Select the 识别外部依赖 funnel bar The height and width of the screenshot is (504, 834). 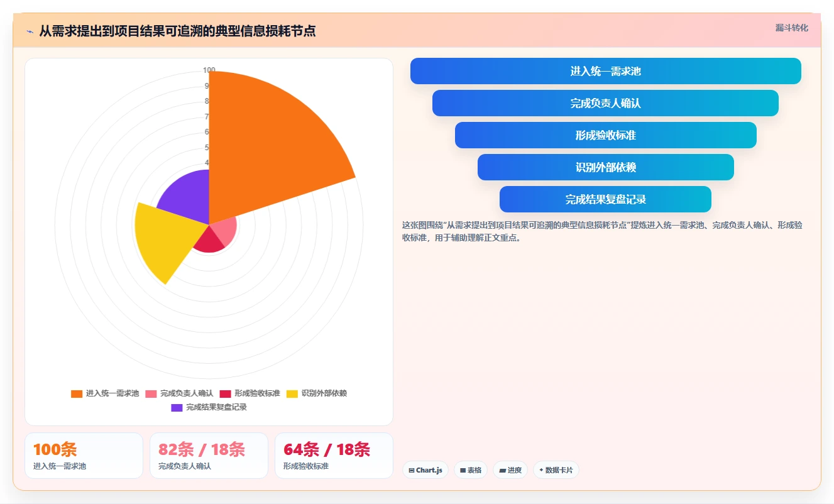606,167
